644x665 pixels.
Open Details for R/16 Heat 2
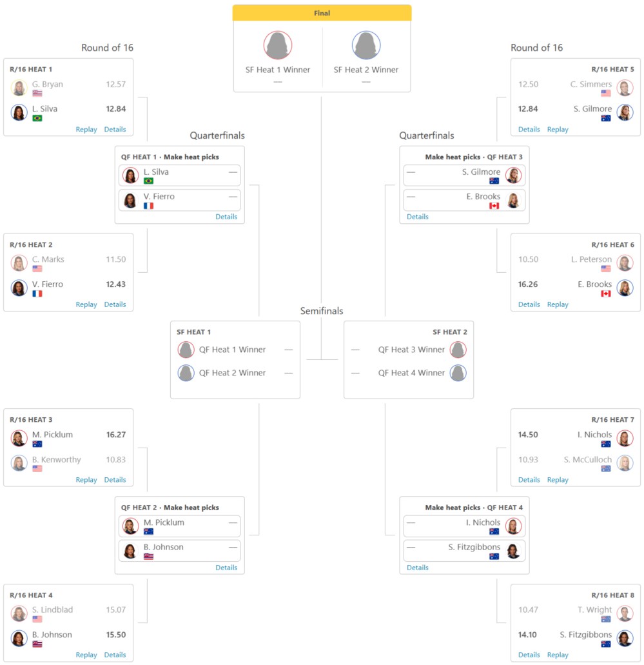coord(115,304)
